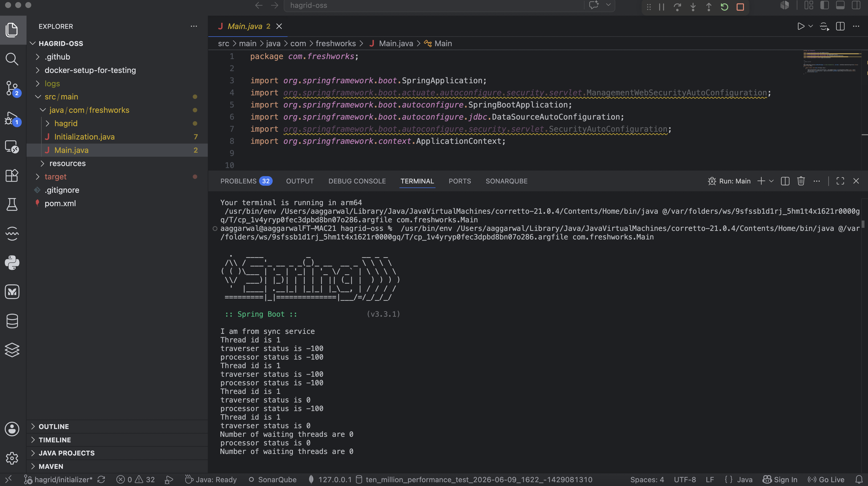Click debug Step Into icon
Image resolution: width=868 pixels, height=486 pixels.
tap(693, 7)
